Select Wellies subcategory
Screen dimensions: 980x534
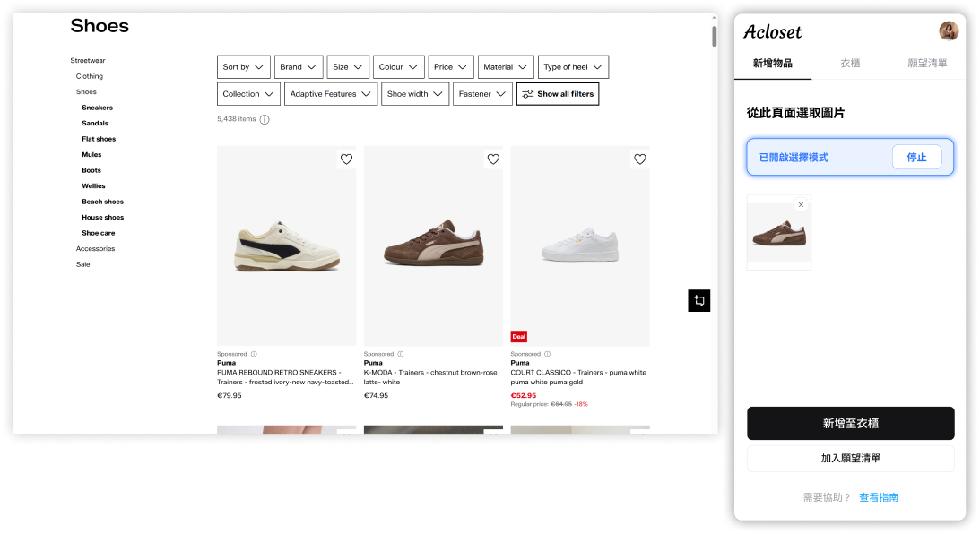94,185
